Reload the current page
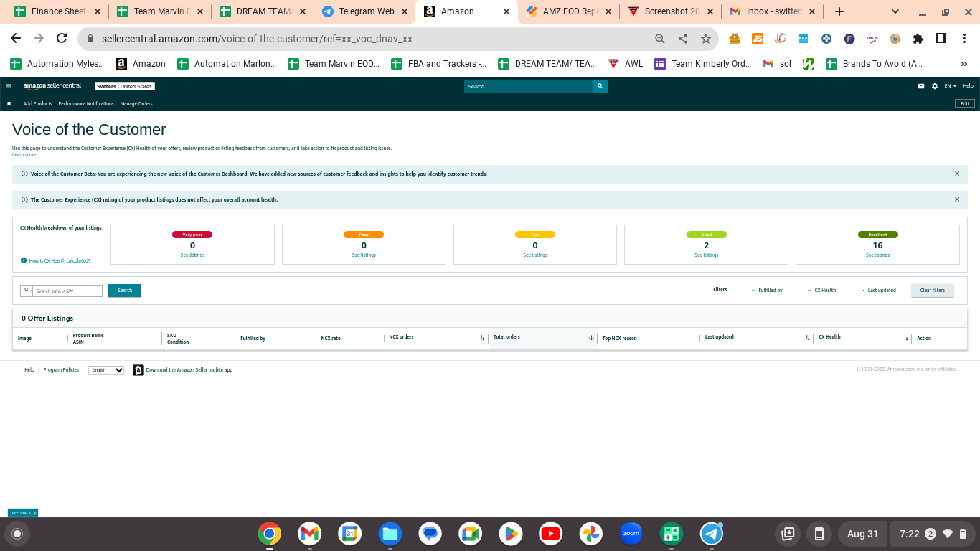This screenshot has height=551, width=980. 62,39
